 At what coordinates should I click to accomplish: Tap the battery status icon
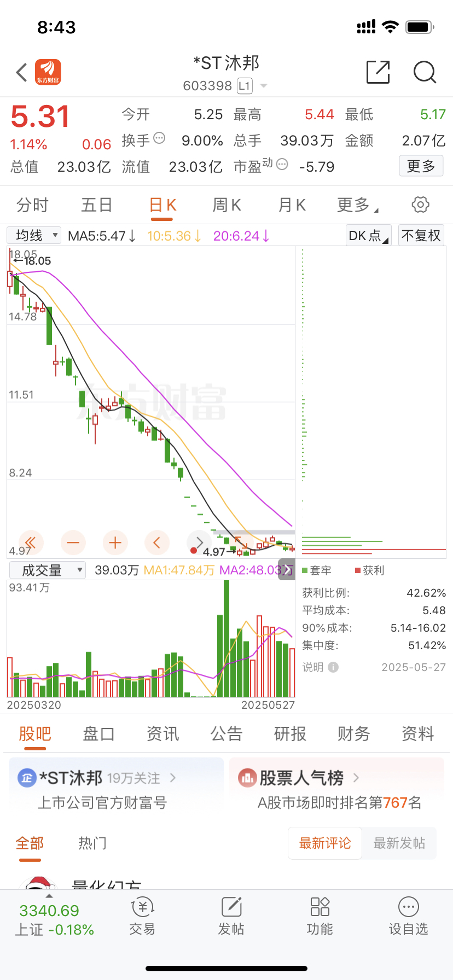(x=420, y=27)
